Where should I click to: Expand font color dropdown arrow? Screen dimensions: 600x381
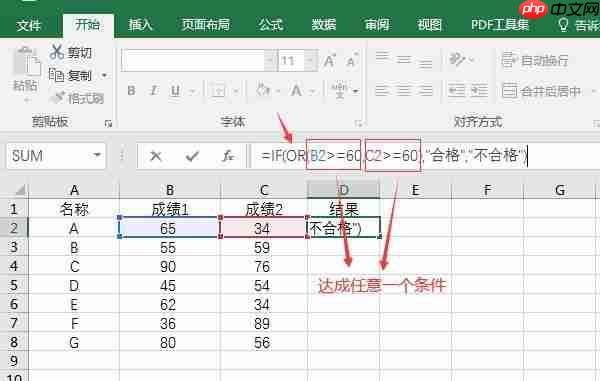tap(313, 91)
